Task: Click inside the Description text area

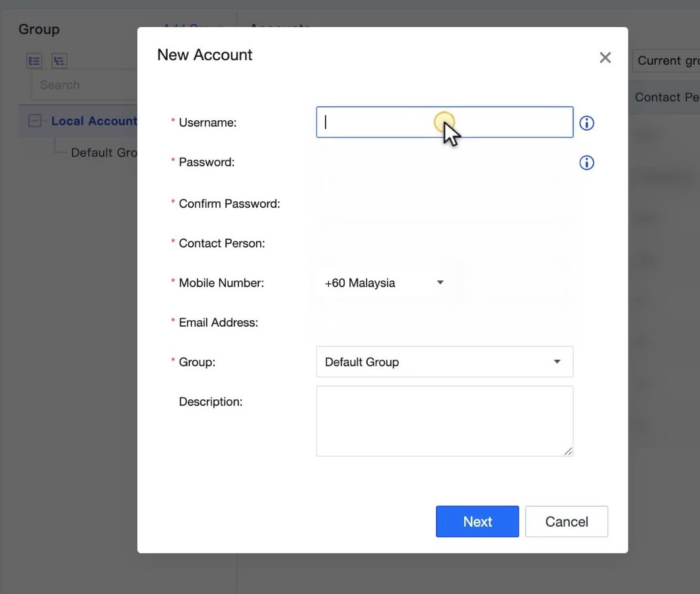Action: pyautogui.click(x=444, y=421)
